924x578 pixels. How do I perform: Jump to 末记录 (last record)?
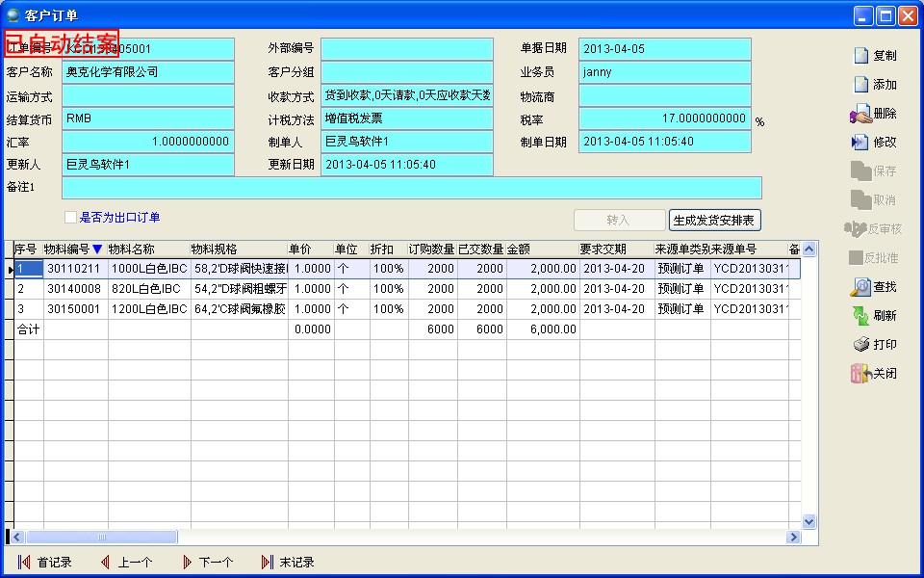tap(288, 563)
